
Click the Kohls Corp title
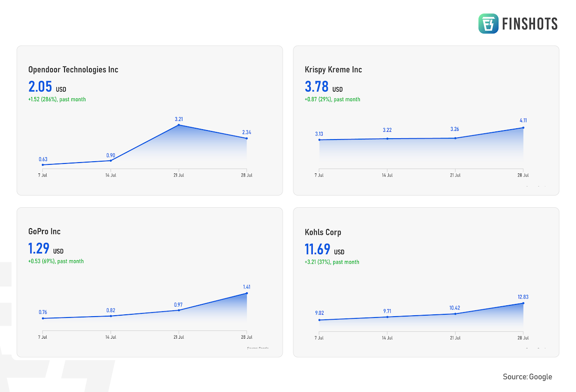pyautogui.click(x=323, y=233)
